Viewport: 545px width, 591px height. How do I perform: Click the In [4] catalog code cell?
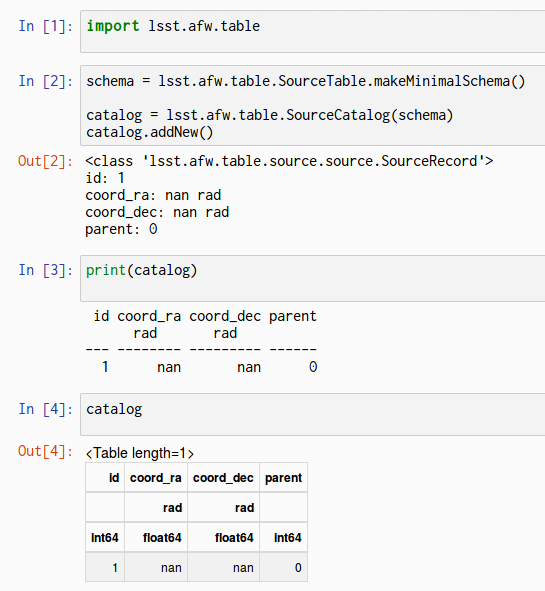click(x=312, y=415)
